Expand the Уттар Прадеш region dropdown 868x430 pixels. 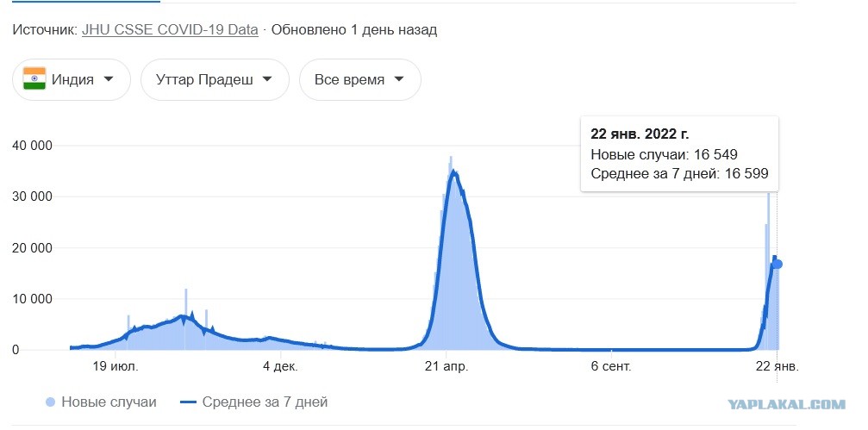tap(215, 79)
